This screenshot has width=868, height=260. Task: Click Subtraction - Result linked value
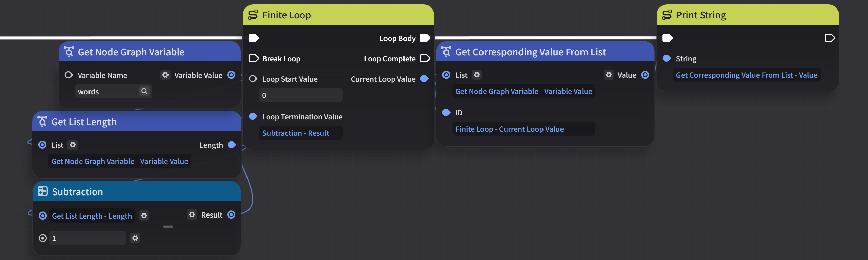[x=296, y=133]
